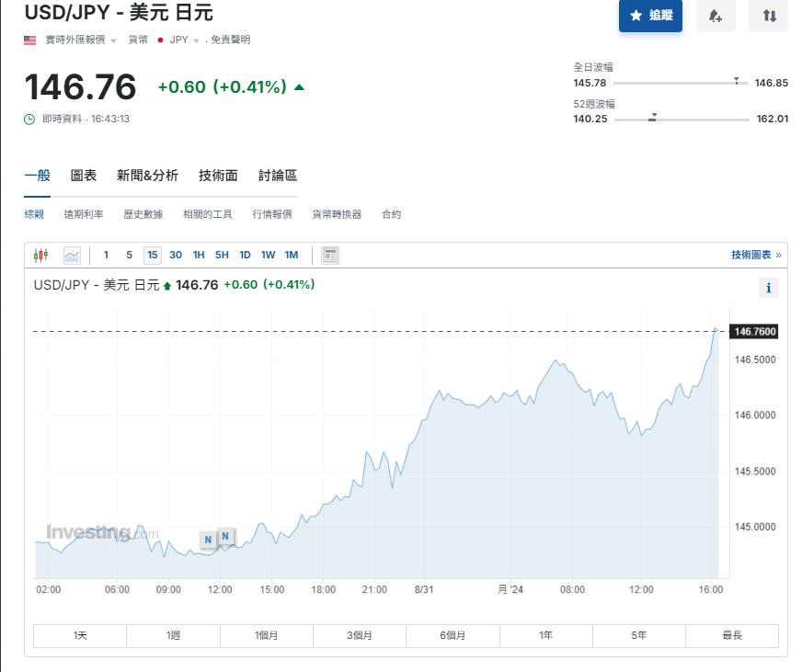Image resolution: width=802 pixels, height=672 pixels.
Task: Open the 技術圖表 expander link
Action: coord(756,256)
